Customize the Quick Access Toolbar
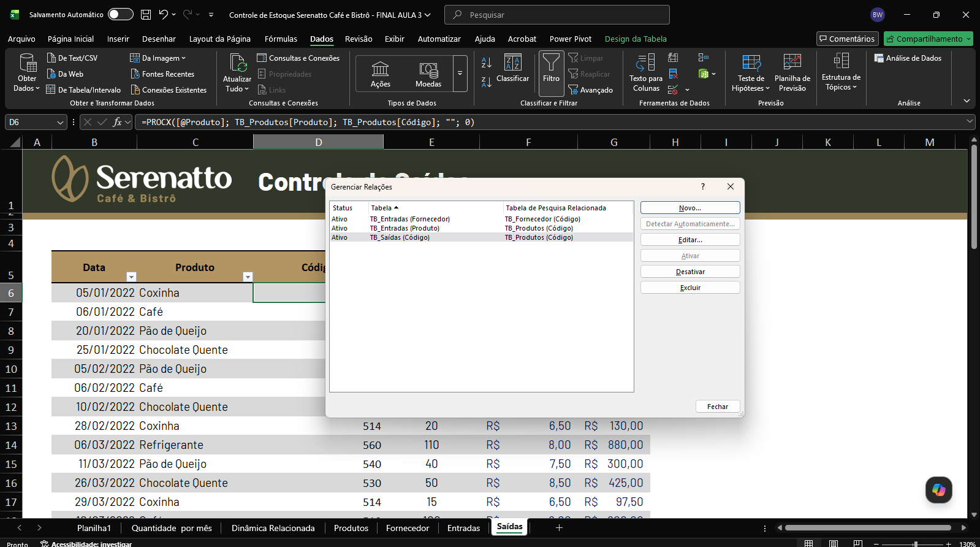Image resolution: width=980 pixels, height=547 pixels. 211,15
